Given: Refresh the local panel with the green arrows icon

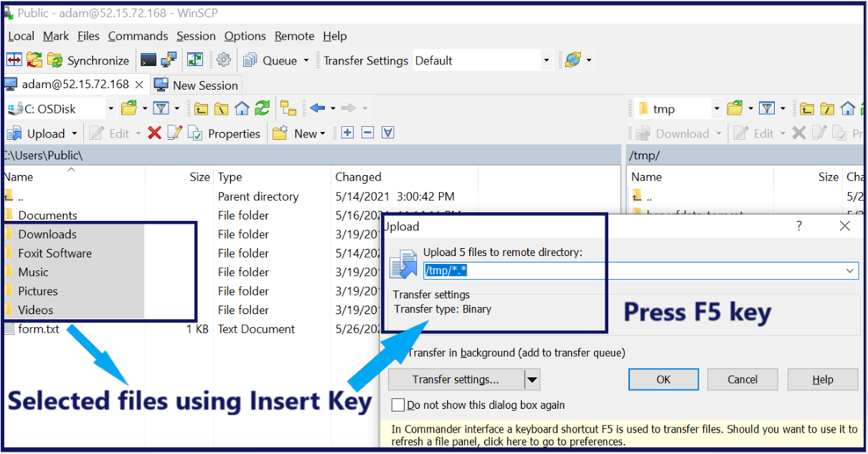Looking at the screenshot, I should (263, 109).
